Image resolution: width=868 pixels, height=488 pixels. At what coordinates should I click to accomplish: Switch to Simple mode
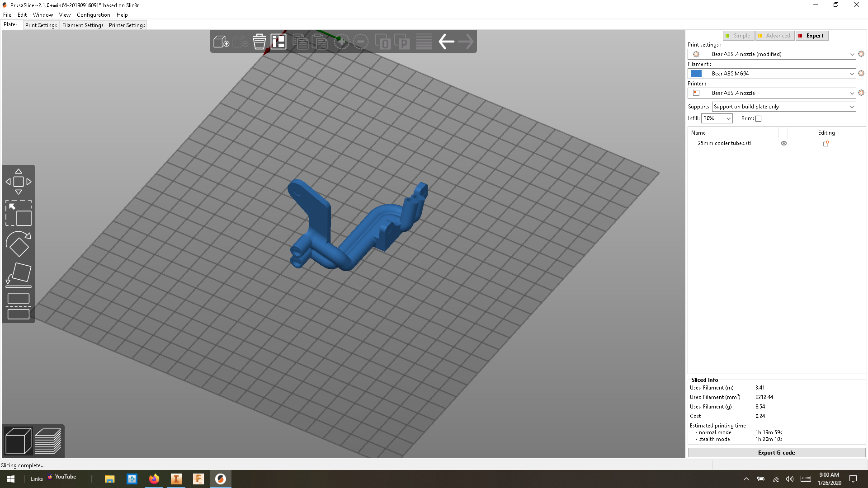coord(738,36)
